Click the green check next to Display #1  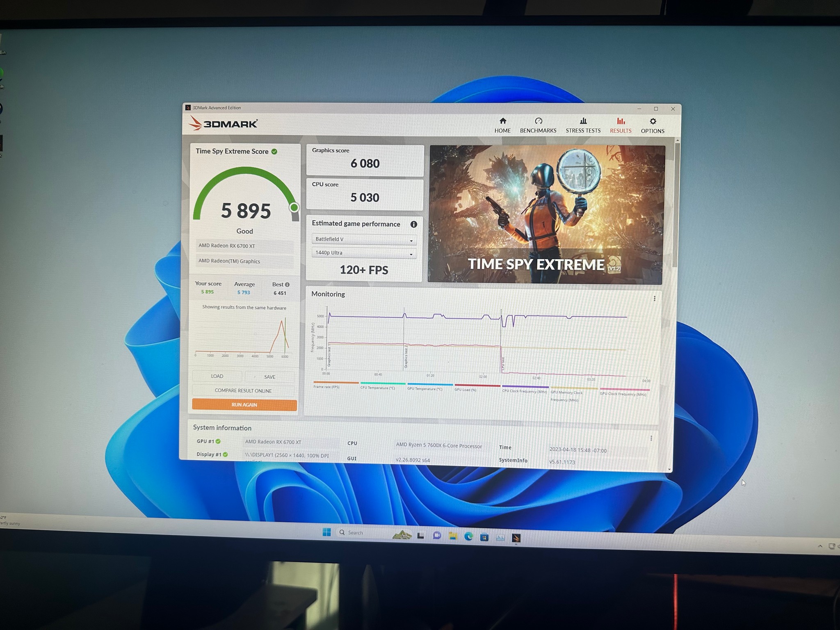[x=225, y=454]
